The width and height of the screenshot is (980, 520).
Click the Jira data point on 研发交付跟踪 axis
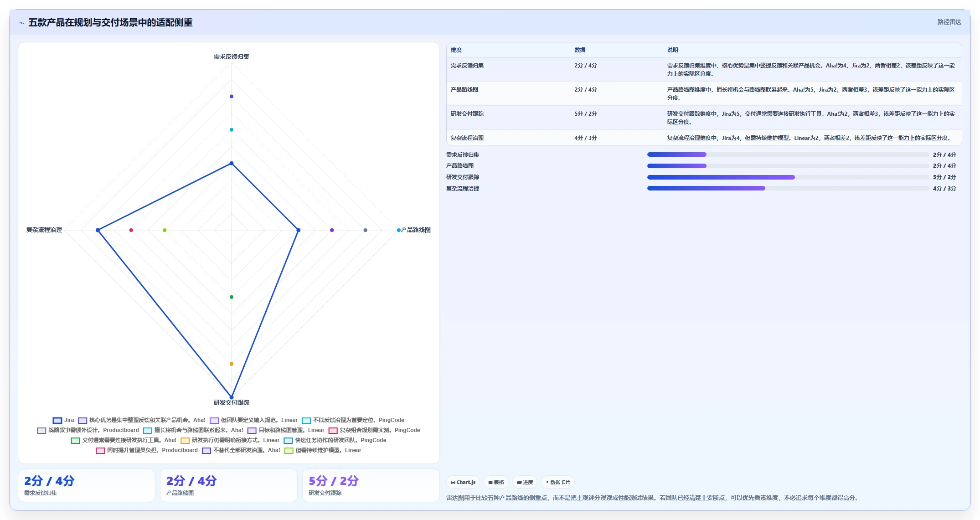point(232,397)
